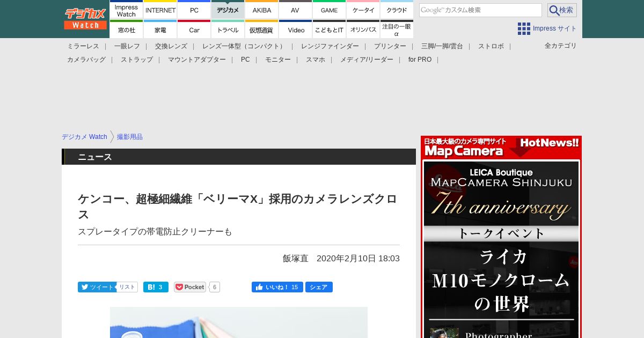This screenshot has width=644, height=338.
Task: Click the Hatena bookmark count 3
Action: coord(162,287)
